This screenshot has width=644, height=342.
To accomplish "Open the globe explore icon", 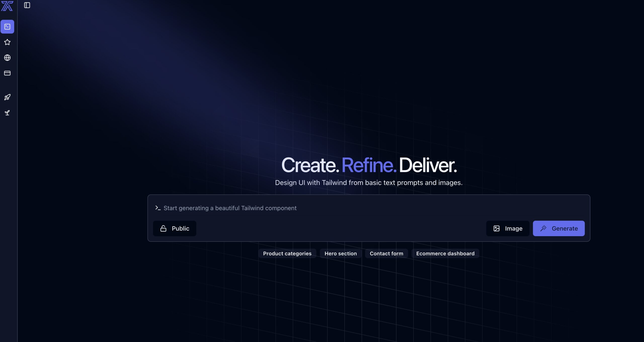I will pos(7,58).
